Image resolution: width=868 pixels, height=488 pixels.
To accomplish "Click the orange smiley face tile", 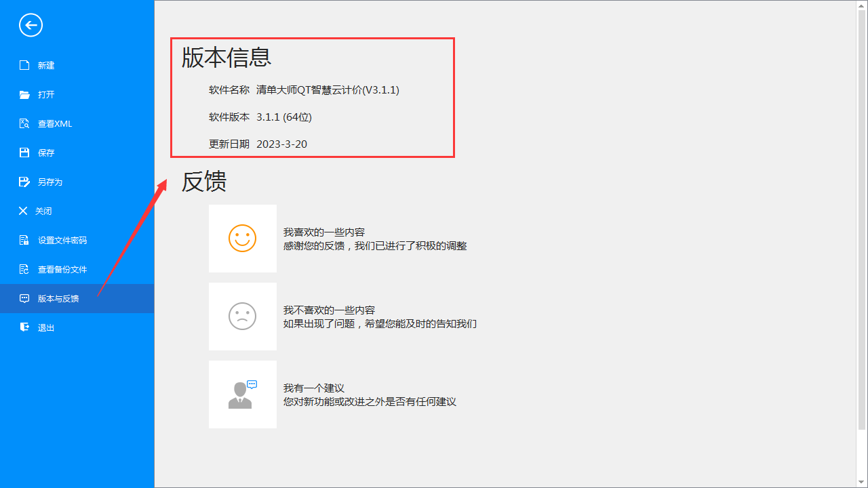I will [243, 239].
